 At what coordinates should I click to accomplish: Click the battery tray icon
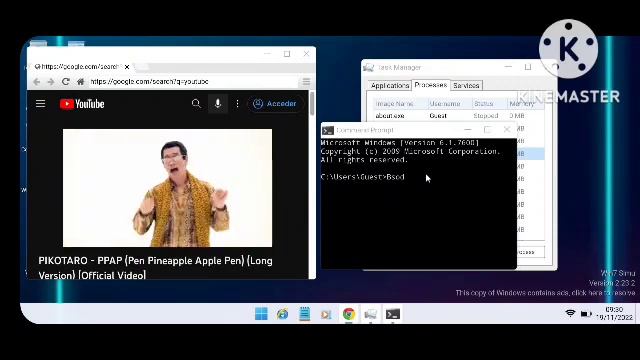(586, 314)
